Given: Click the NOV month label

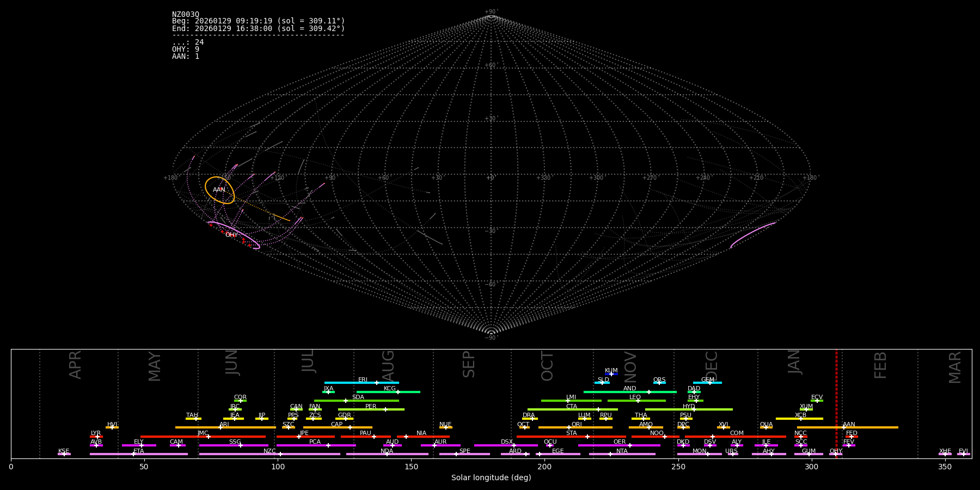Looking at the screenshot, I should click(630, 367).
